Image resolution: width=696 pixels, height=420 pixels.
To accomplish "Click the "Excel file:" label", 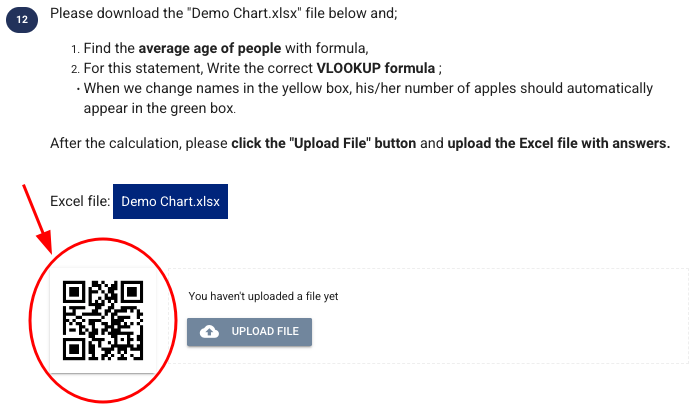I will coord(80,201).
